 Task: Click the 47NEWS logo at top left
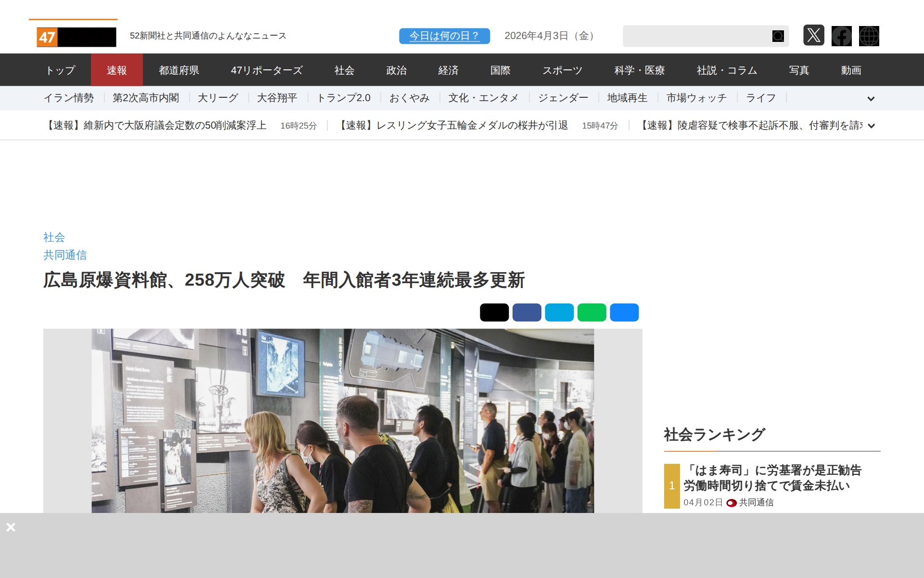72,36
